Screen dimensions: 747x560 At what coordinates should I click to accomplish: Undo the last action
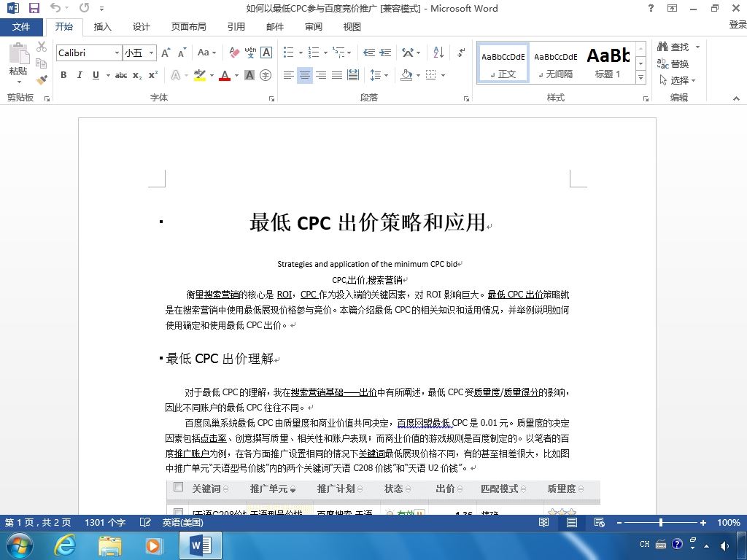[55, 7]
